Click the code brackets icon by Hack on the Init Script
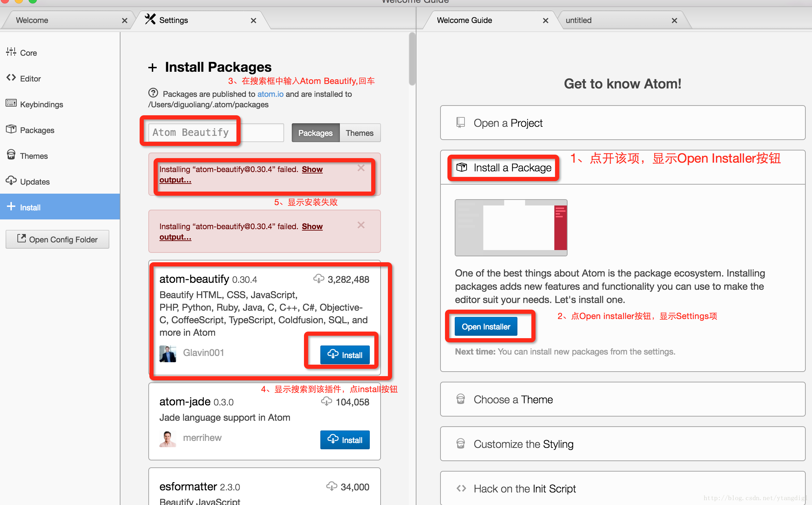The width and height of the screenshot is (812, 505). (x=461, y=488)
